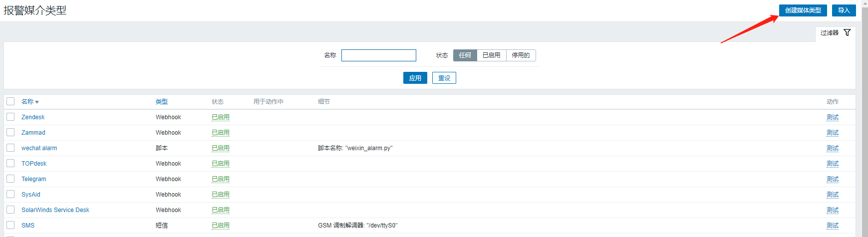The width and height of the screenshot is (868, 237).
Task: Open the SysAid media type
Action: coord(31,195)
